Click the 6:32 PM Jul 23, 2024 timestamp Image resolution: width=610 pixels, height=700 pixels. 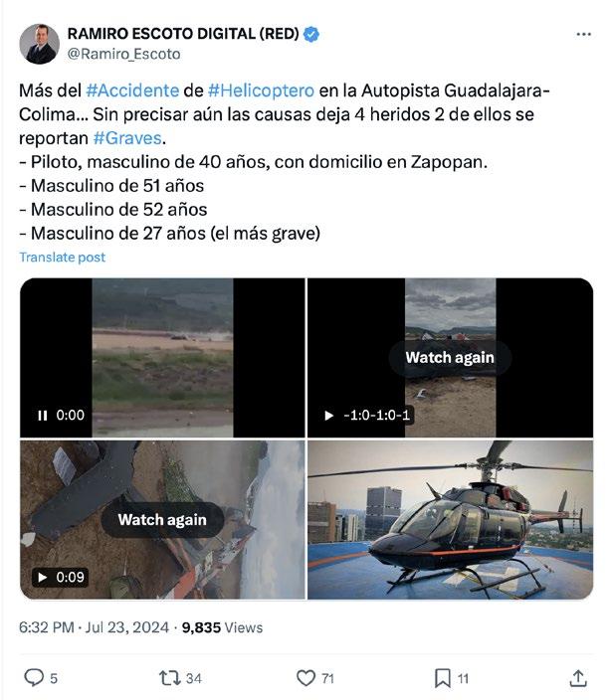94,627
